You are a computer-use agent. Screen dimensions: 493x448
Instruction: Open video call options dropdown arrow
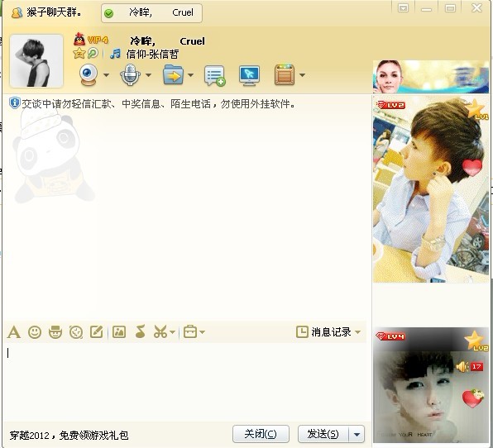click(106, 75)
